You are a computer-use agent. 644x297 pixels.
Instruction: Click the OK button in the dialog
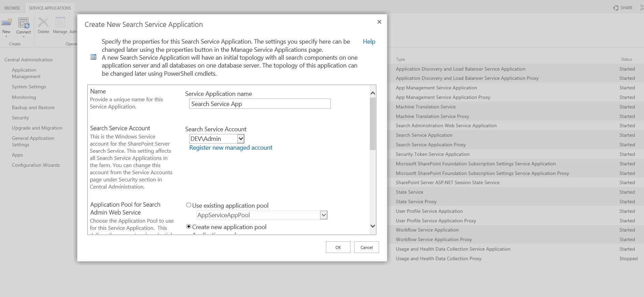coord(338,247)
